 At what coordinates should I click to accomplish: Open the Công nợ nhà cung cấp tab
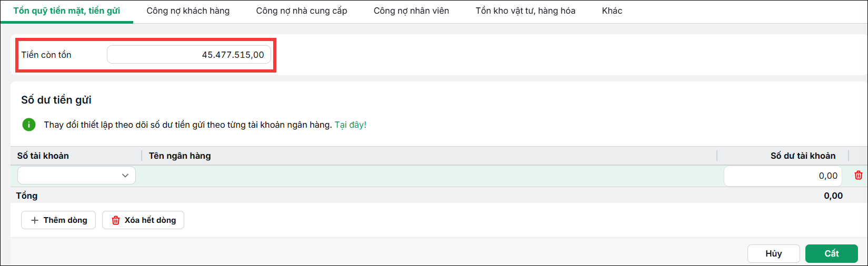(302, 11)
